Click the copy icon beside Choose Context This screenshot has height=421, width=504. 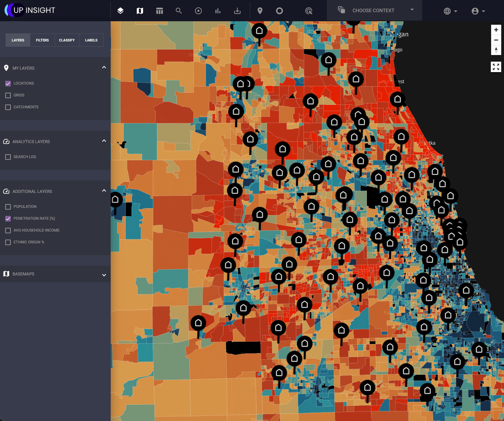[x=341, y=10]
